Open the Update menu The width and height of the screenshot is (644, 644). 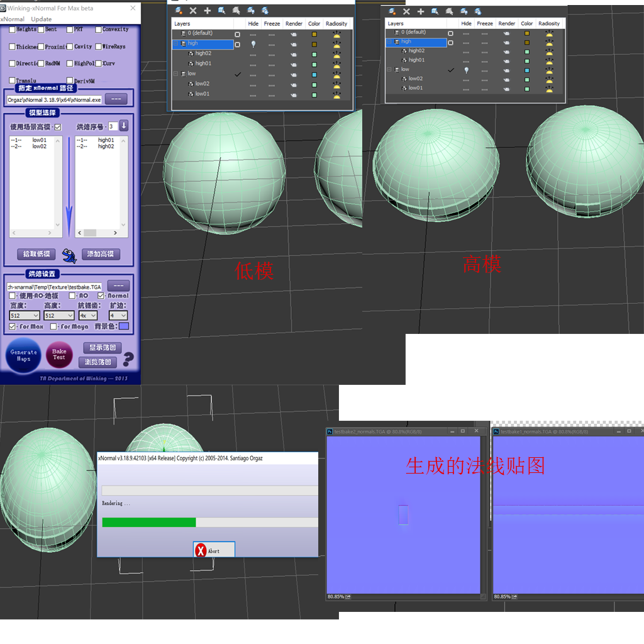tap(41, 19)
